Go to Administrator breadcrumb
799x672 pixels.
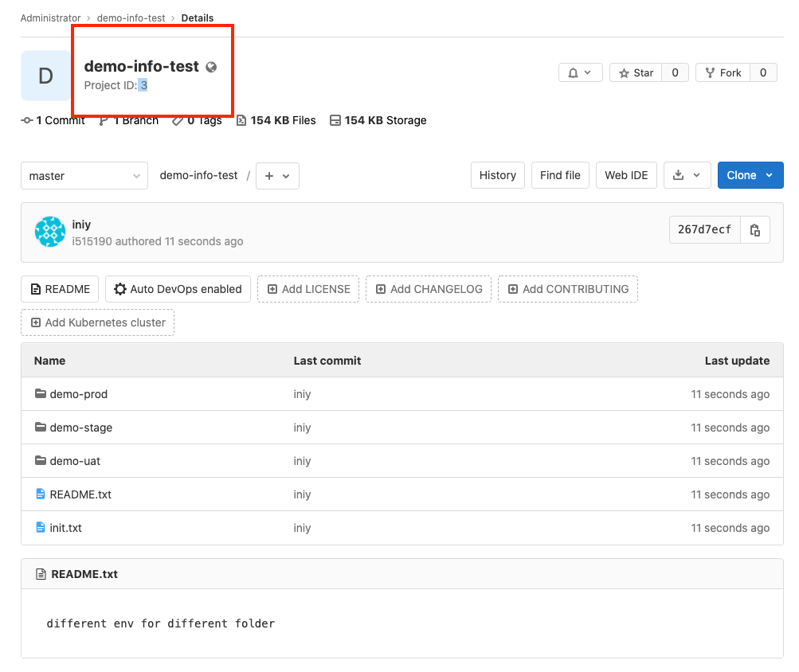click(x=50, y=18)
